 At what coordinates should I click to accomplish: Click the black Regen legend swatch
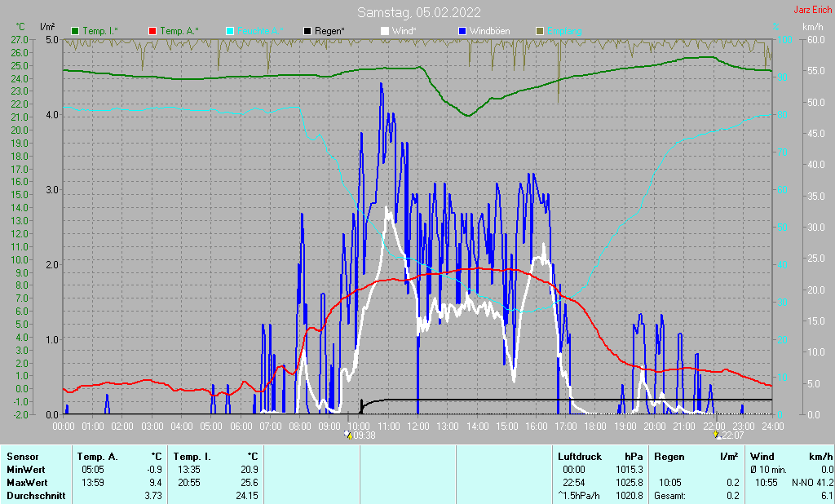point(307,31)
